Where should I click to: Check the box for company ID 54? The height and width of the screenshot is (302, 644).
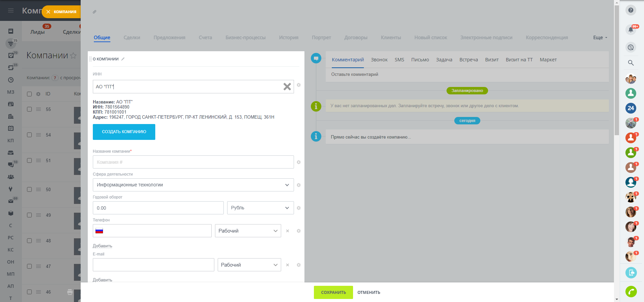coord(29,135)
